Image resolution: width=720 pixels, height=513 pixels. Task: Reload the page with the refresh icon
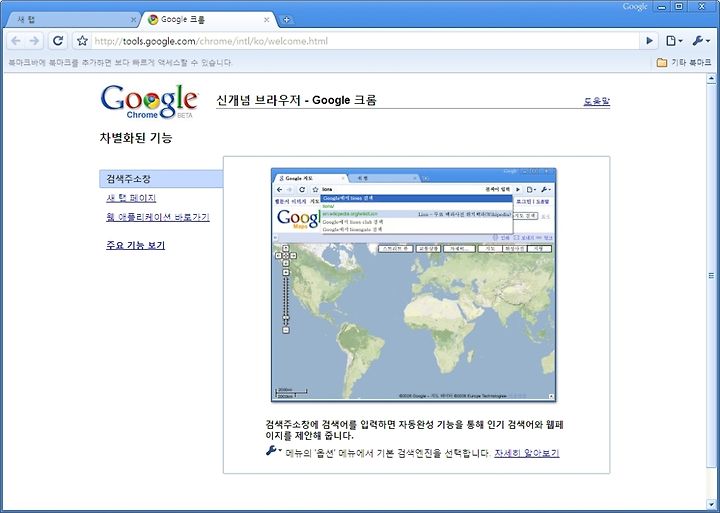pyautogui.click(x=58, y=41)
